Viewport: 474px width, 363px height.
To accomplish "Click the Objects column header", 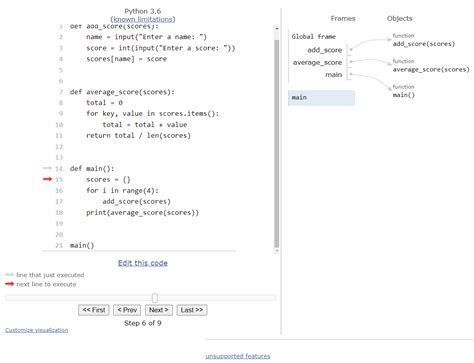I will [x=400, y=18].
